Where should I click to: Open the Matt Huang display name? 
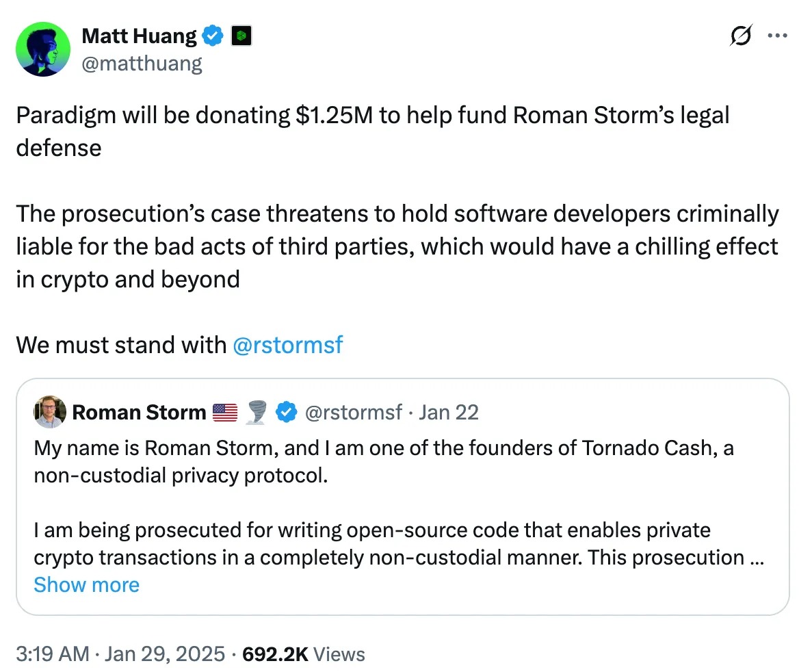click(139, 36)
